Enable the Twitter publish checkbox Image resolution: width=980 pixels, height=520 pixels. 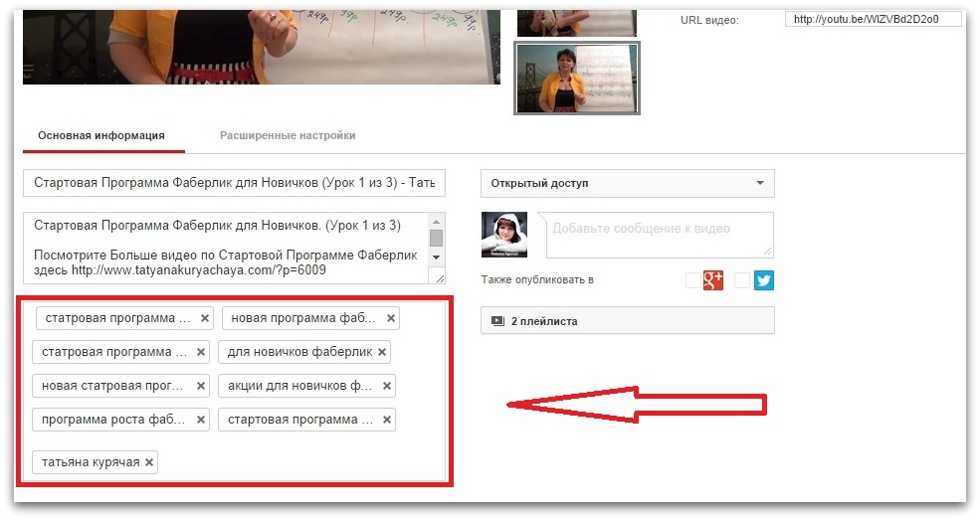click(x=742, y=280)
